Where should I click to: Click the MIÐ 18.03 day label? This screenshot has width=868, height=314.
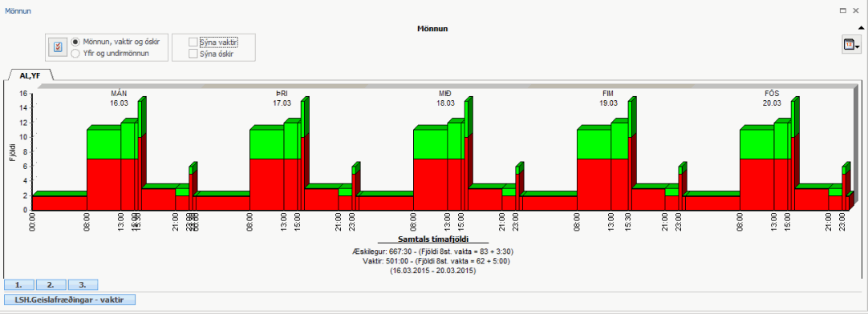click(445, 98)
